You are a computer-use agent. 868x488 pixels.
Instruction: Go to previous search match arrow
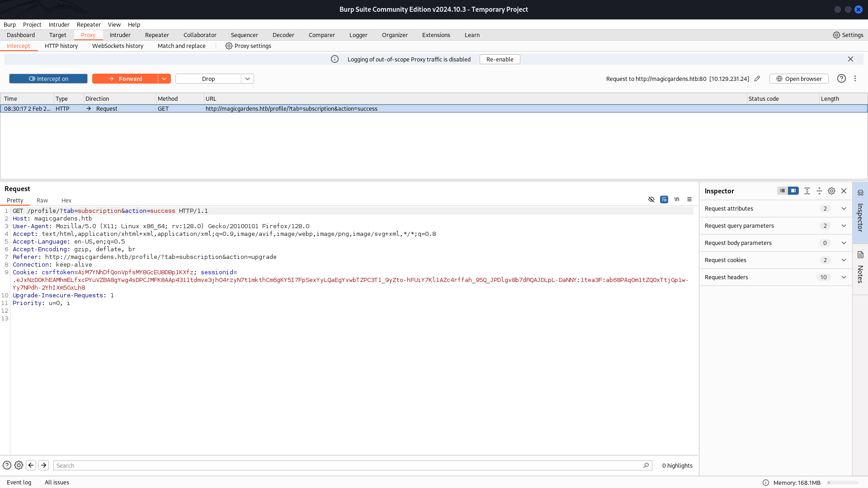[31, 465]
